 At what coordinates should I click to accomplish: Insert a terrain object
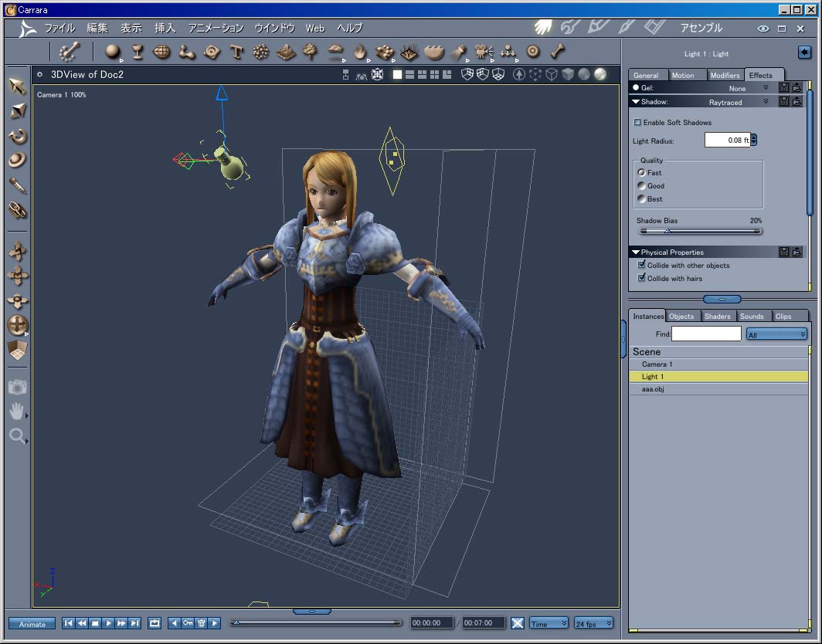point(286,52)
